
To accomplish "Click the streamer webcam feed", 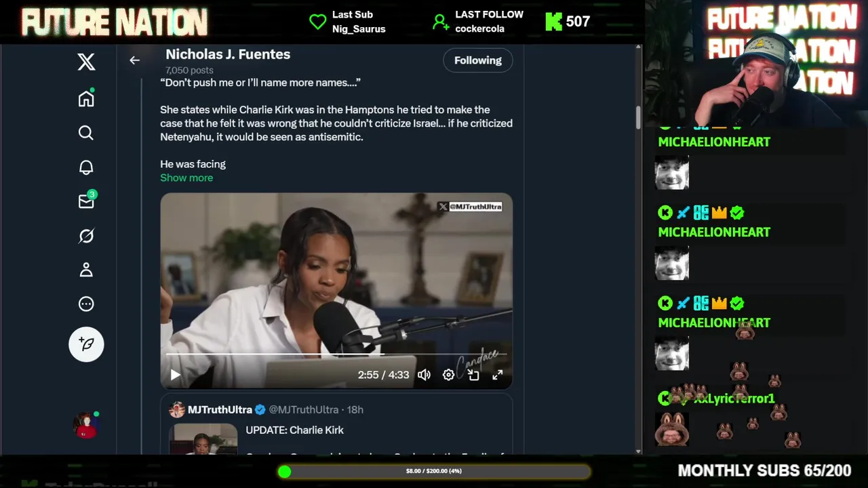I will 756,63.
